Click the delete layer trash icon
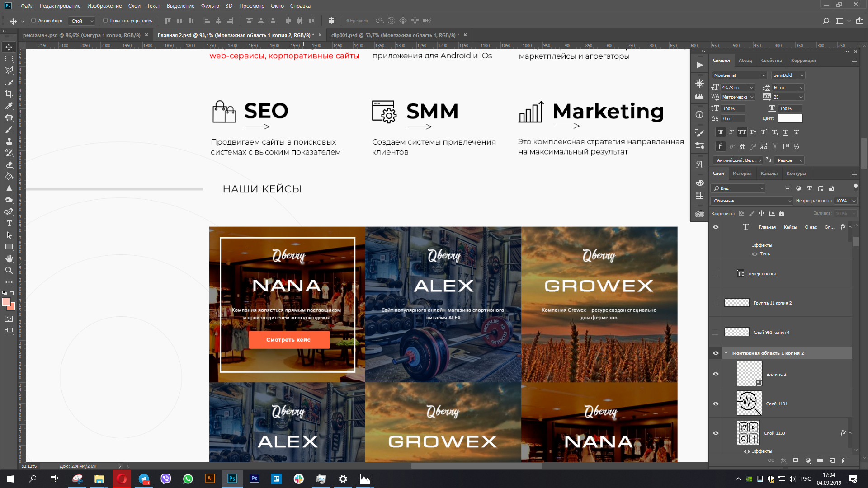 click(844, 460)
